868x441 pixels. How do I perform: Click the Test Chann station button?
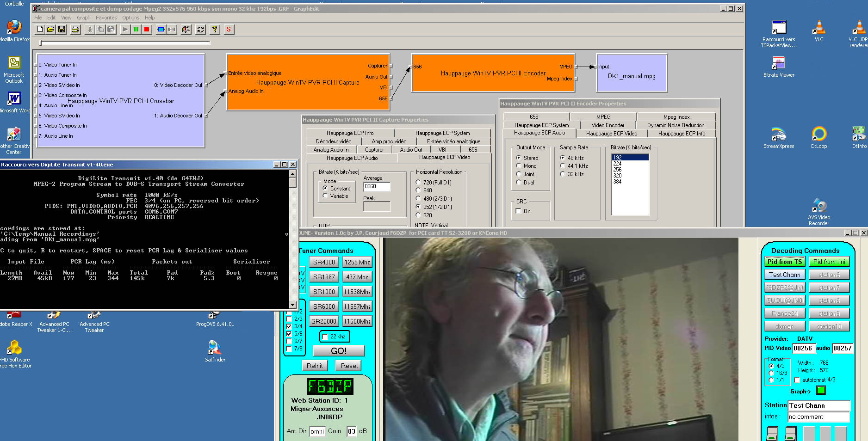[x=785, y=275]
